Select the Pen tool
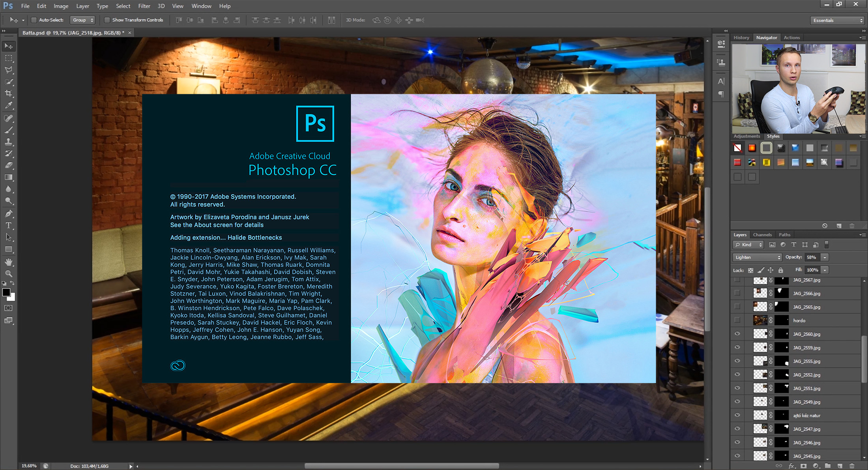 click(x=8, y=213)
